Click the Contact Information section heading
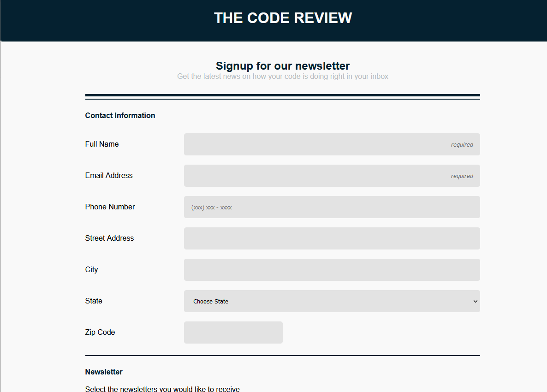 120,115
